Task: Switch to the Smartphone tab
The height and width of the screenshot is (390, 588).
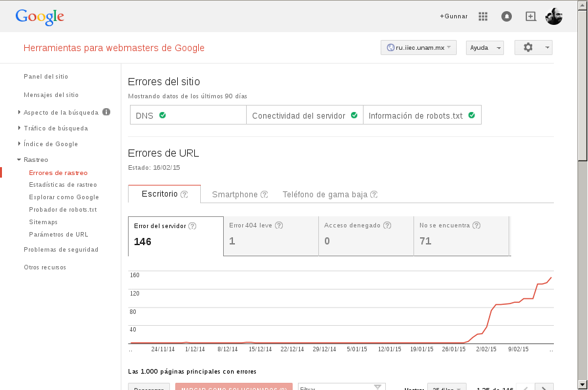Action: click(x=240, y=195)
